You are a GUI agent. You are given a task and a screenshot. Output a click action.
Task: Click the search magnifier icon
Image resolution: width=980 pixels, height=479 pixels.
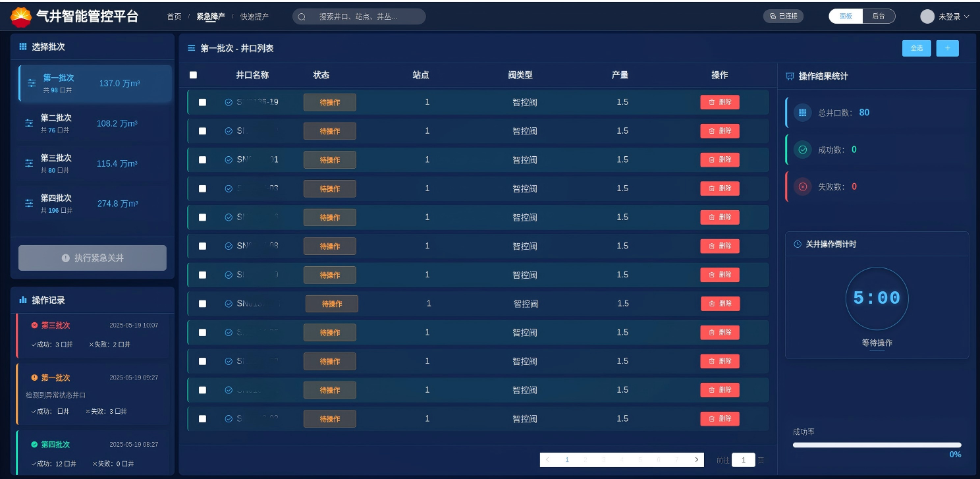point(302,16)
